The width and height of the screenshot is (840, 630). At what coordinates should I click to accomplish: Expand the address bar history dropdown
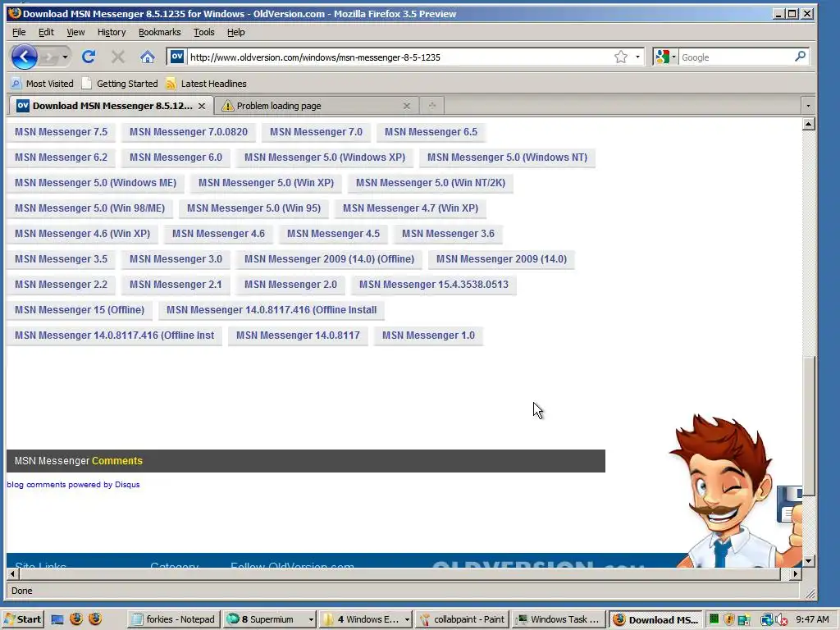point(637,57)
